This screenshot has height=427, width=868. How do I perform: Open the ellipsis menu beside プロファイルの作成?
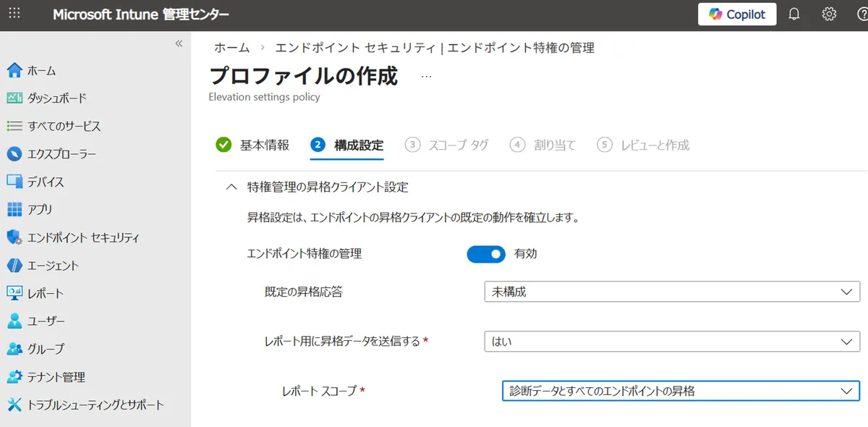(x=426, y=76)
